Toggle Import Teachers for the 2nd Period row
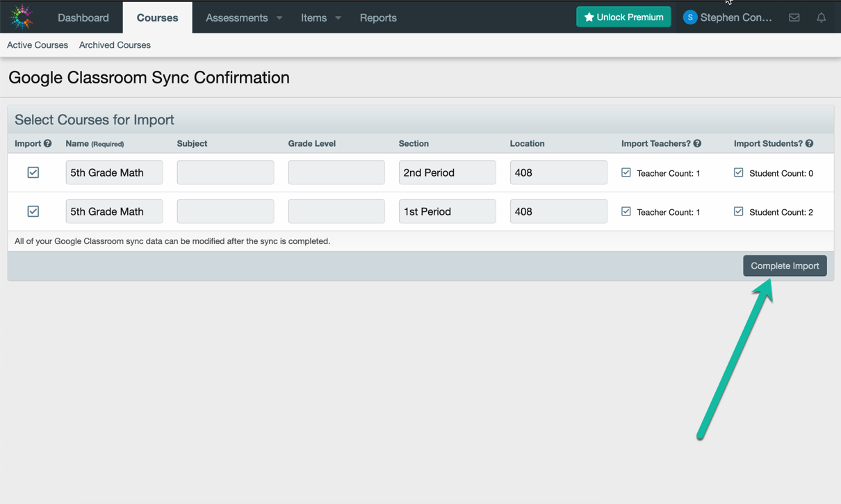Screen dimensions: 841x504 [626, 172]
